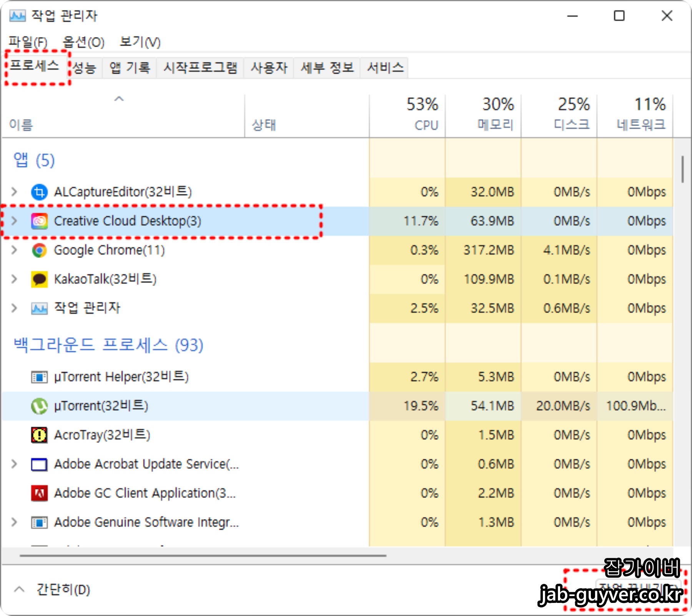Open the 파일(F) menu
This screenshot has width=692, height=616.
pyautogui.click(x=28, y=42)
